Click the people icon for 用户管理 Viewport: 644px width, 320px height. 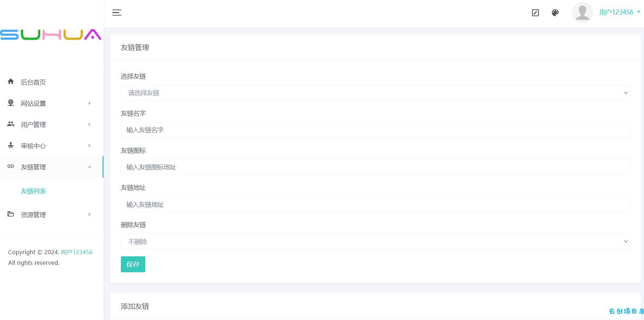[x=11, y=124]
